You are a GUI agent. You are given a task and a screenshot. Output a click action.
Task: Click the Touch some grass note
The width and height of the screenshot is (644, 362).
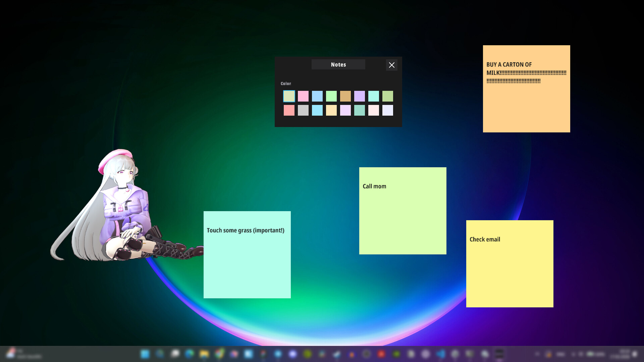pos(247,255)
